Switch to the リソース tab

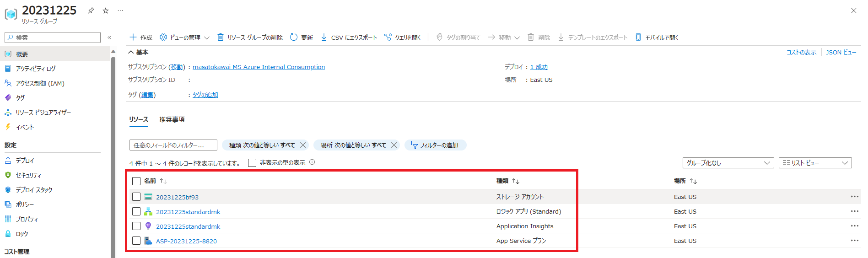pyautogui.click(x=139, y=119)
